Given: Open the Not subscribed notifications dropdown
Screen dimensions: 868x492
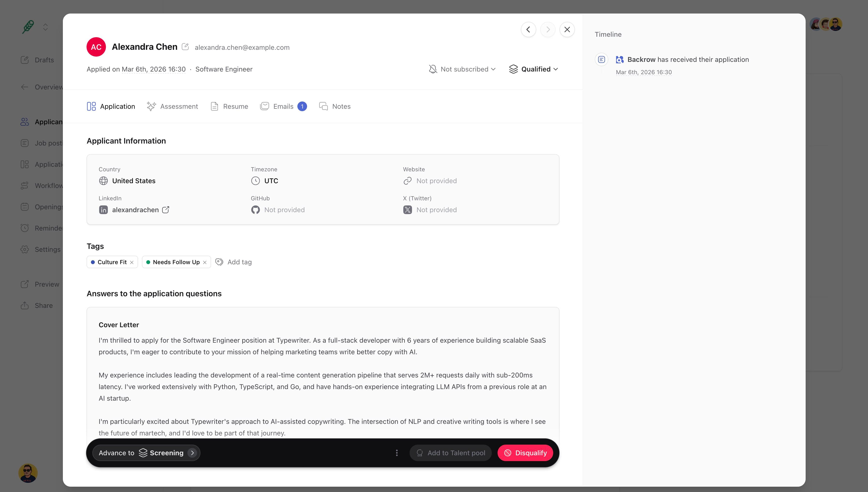Looking at the screenshot, I should point(462,69).
